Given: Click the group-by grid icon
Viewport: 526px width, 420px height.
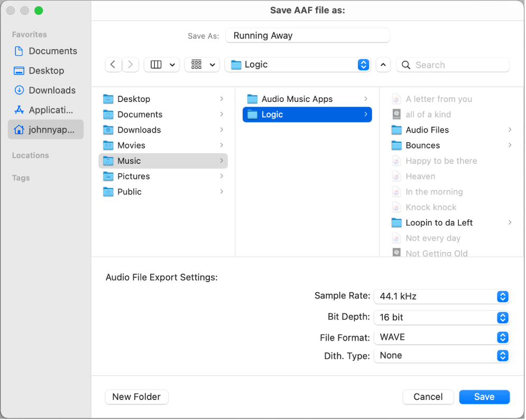Looking at the screenshot, I should point(197,64).
